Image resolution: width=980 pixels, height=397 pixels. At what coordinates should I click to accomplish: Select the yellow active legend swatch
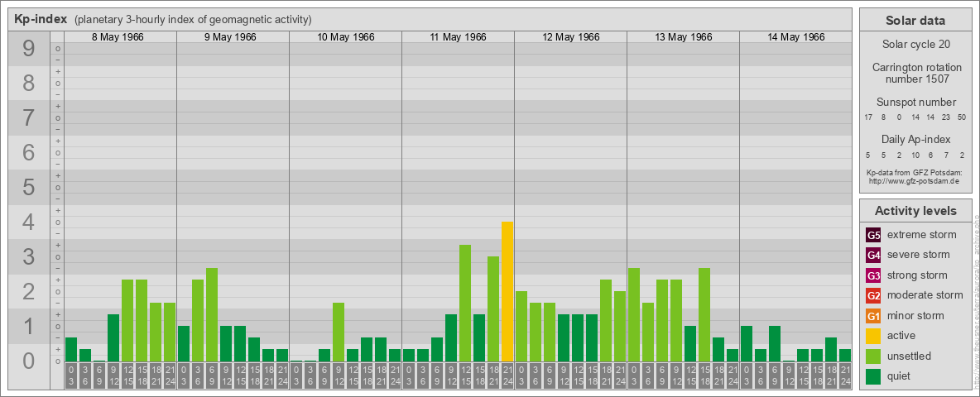coord(874,336)
